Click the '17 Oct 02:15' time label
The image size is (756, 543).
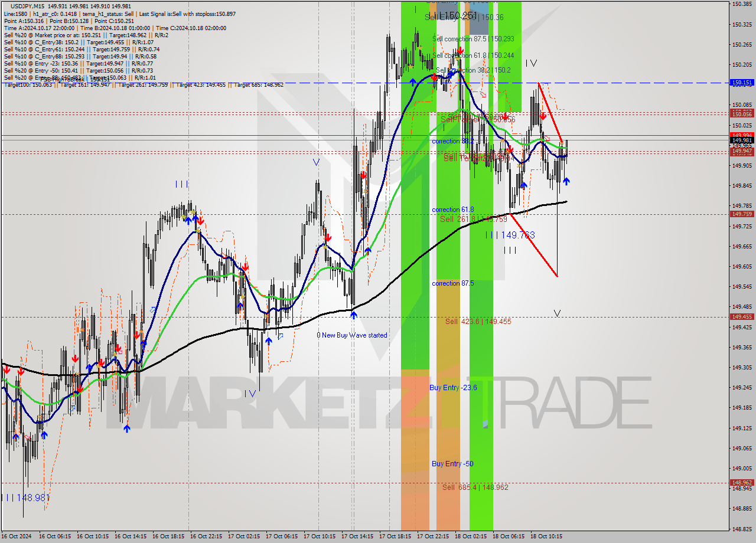244,537
